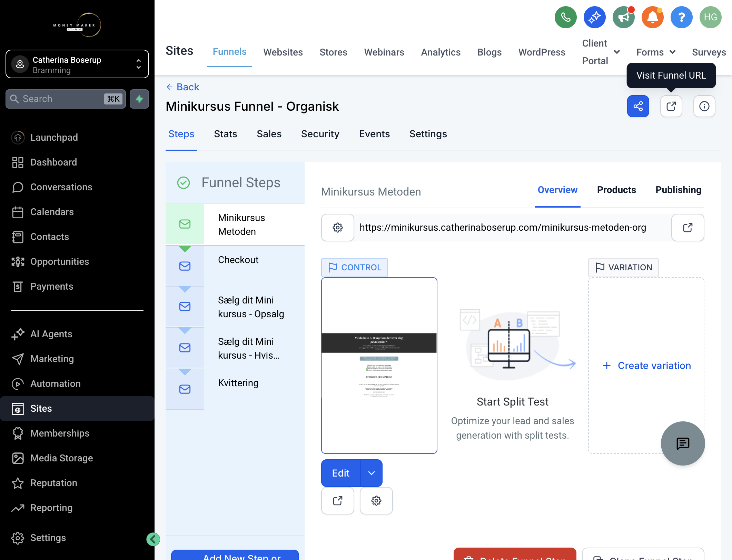Click the sidebar Search field
The height and width of the screenshot is (560, 732).
click(x=66, y=99)
